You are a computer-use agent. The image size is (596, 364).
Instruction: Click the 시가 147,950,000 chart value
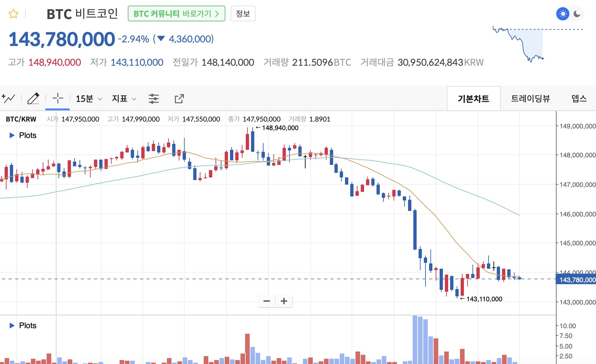pos(80,119)
